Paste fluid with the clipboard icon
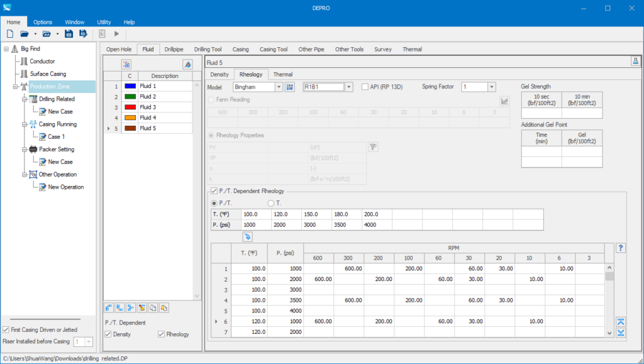This screenshot has width=644, height=364. click(x=164, y=308)
